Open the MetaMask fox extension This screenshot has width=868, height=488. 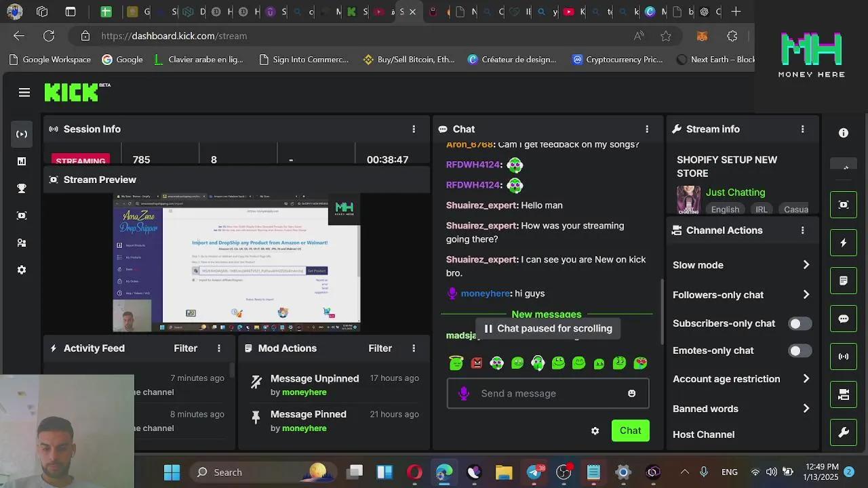[x=703, y=36]
